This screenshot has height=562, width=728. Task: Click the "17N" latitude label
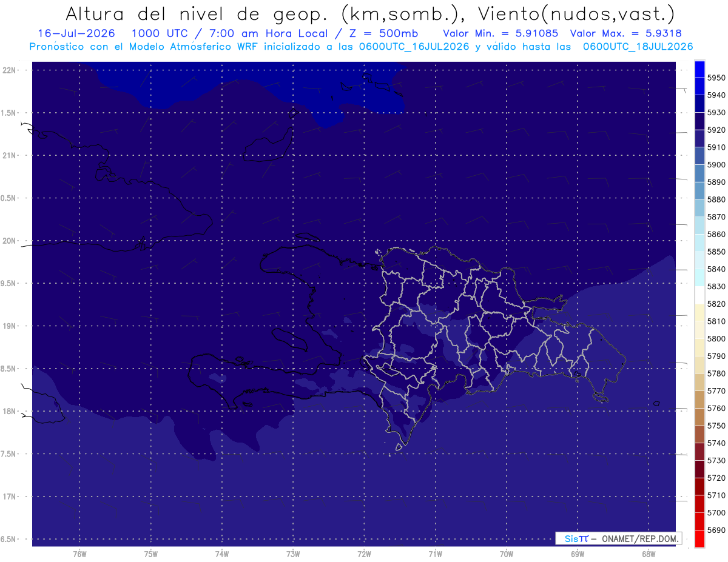[x=10, y=497]
